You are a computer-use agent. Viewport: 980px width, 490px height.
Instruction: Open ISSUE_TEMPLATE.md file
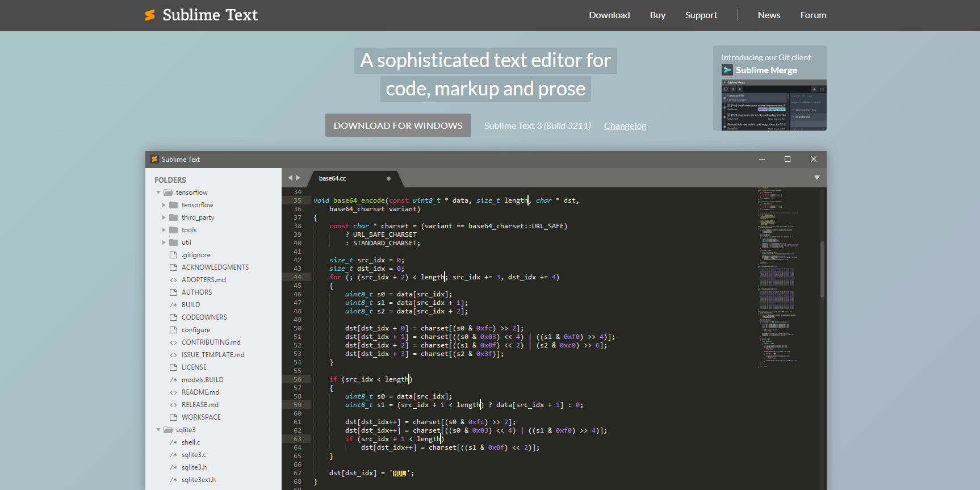(213, 355)
